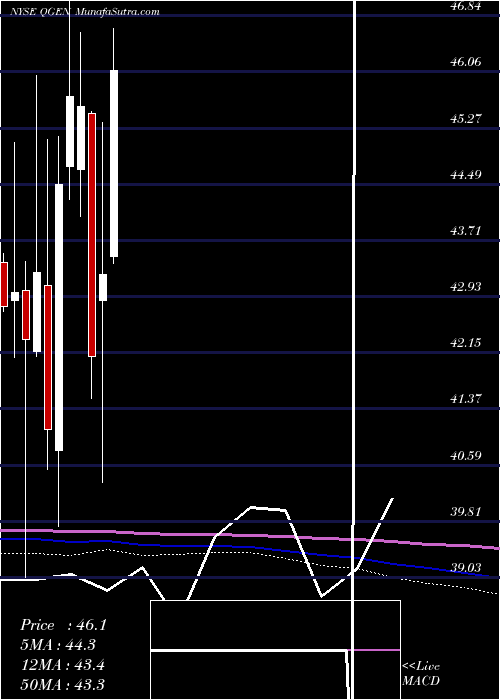Viewport: 500px width, 700px height.
Task: Click the 12MA : 43.4 value
Action: coord(63,665)
